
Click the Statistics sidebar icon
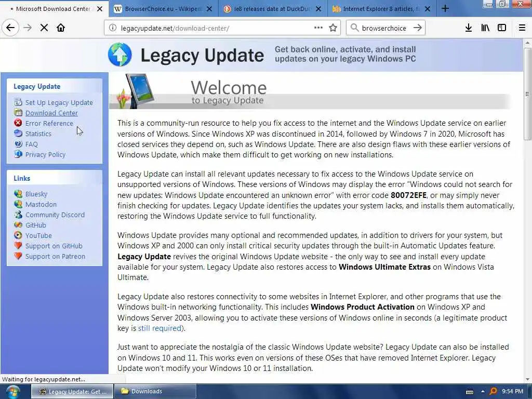18,134
